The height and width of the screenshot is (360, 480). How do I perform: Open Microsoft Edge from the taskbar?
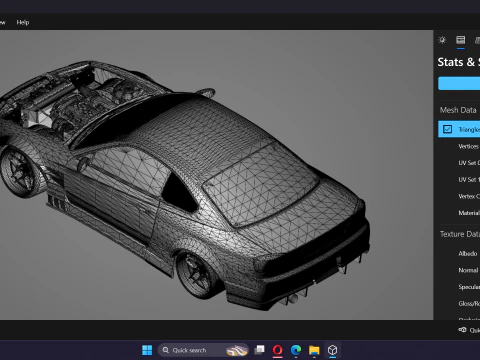coord(296,350)
